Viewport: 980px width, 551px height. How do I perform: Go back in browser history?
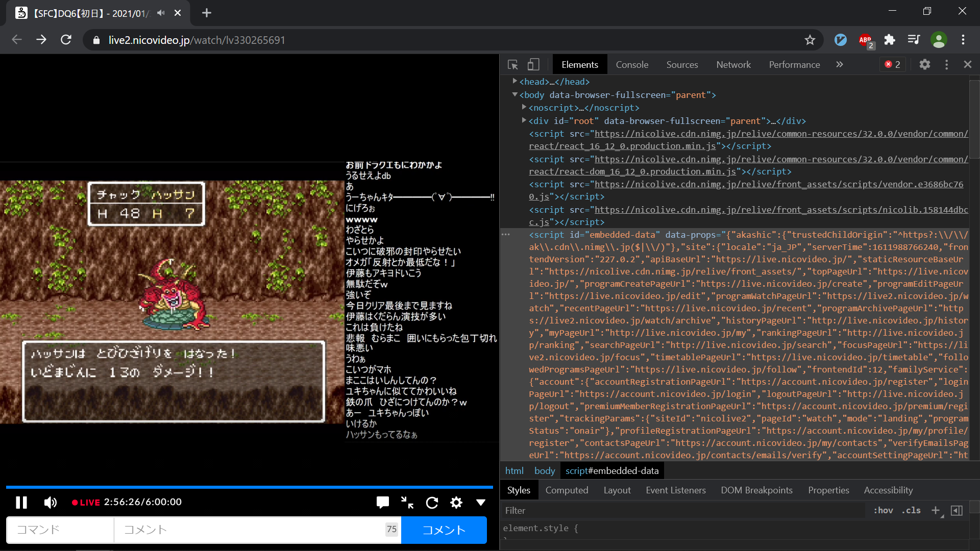17,40
